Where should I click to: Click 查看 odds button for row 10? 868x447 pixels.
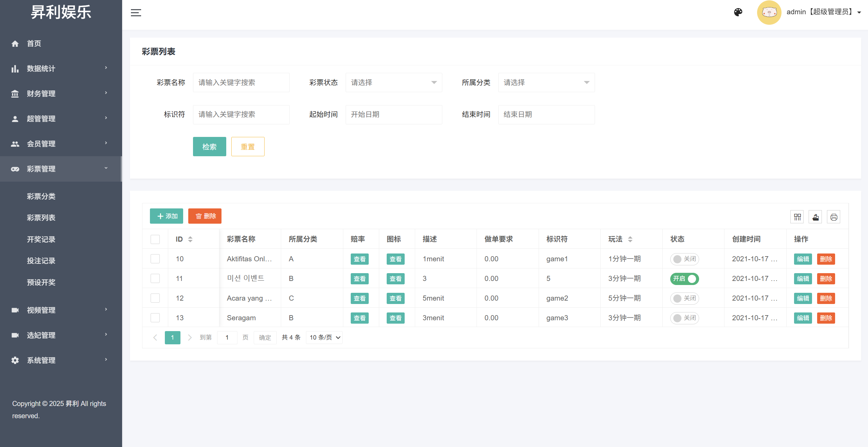(360, 259)
